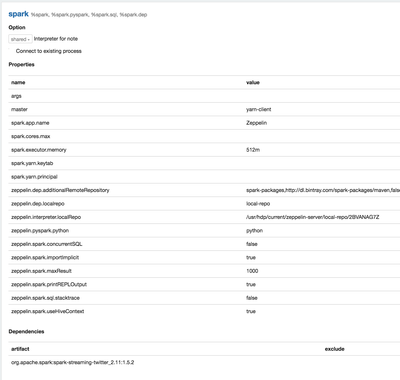Screen dimensions: 400x380
Task: Open the shared interpreter mode dropdown
Action: (x=20, y=39)
